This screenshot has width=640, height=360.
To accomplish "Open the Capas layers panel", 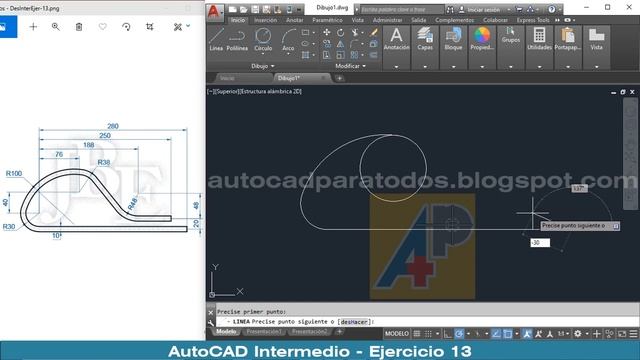I will (x=425, y=39).
